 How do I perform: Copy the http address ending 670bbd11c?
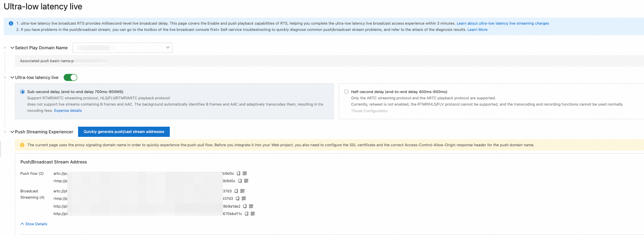pos(247,214)
